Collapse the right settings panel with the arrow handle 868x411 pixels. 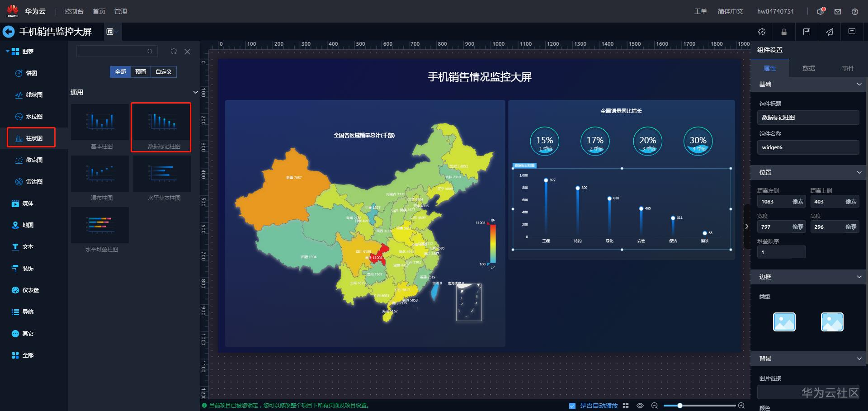747,227
